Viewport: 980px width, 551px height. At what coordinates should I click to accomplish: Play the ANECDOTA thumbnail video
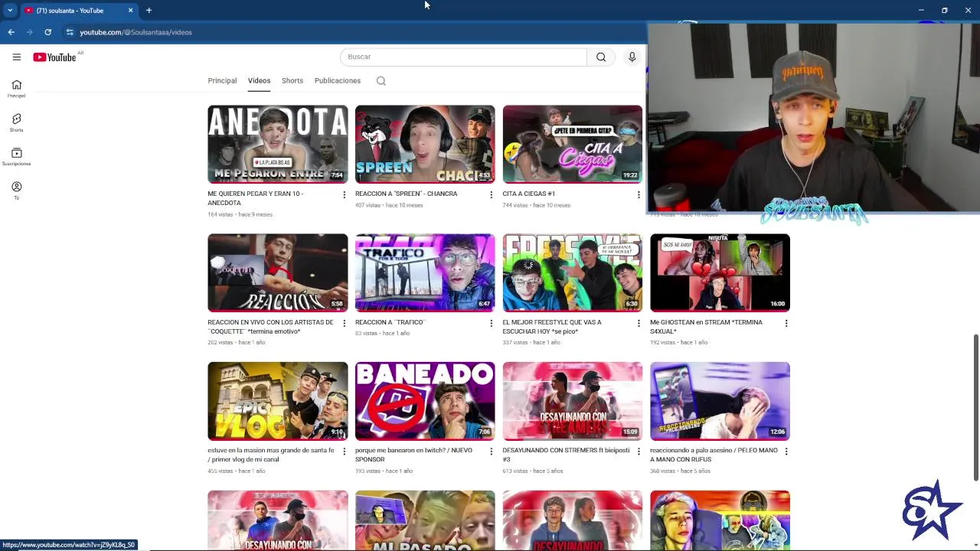277,144
